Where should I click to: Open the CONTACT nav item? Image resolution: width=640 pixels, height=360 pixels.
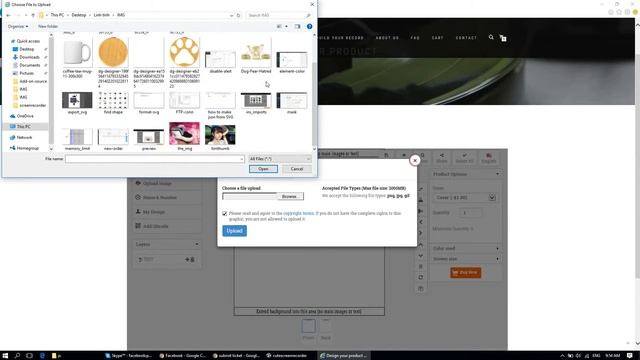(466, 38)
